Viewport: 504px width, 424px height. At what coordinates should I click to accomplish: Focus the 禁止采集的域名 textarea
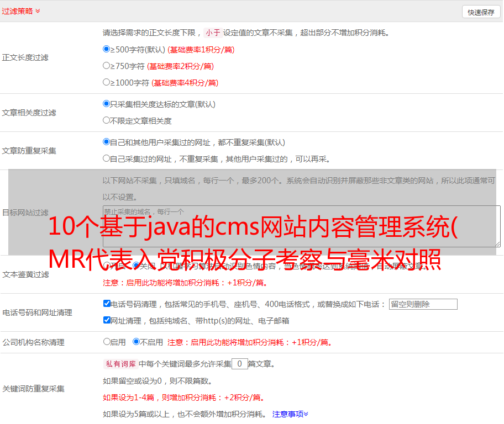[x=302, y=226]
